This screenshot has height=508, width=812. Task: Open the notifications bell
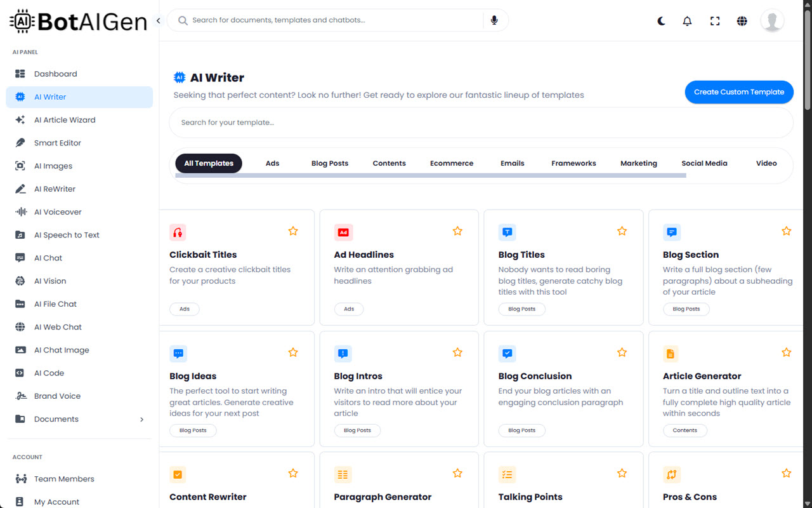click(x=687, y=21)
